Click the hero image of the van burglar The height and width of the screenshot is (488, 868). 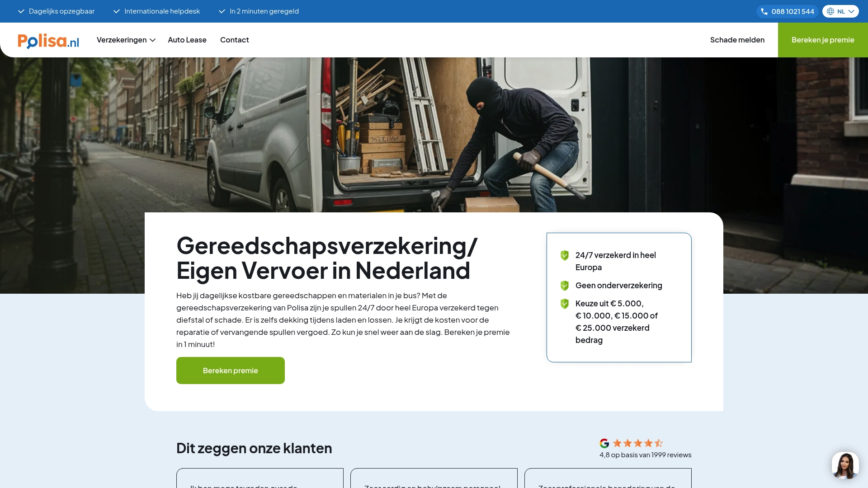(434, 135)
